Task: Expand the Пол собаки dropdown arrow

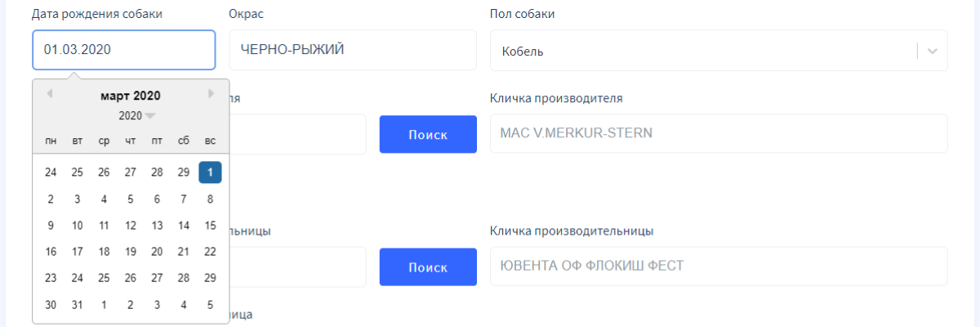Action: point(933,51)
